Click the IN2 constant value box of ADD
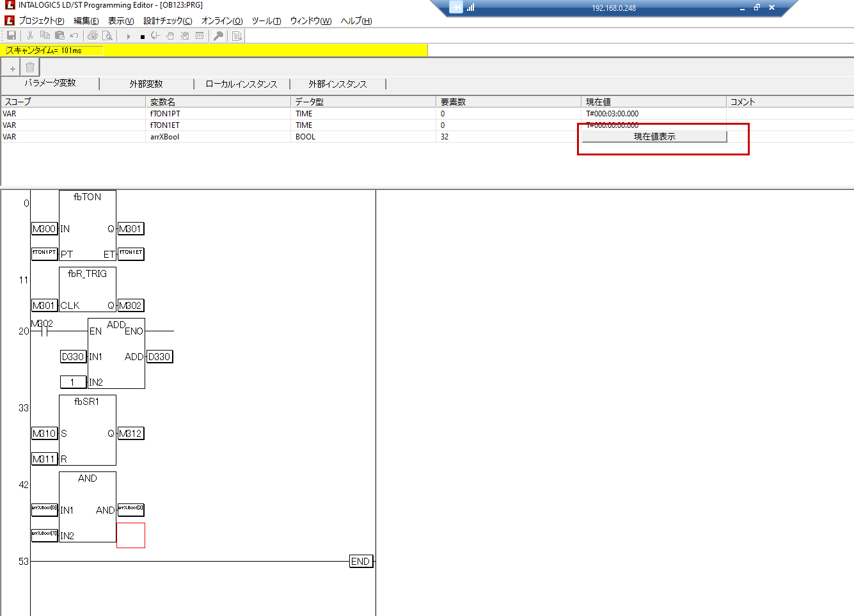 coord(72,382)
